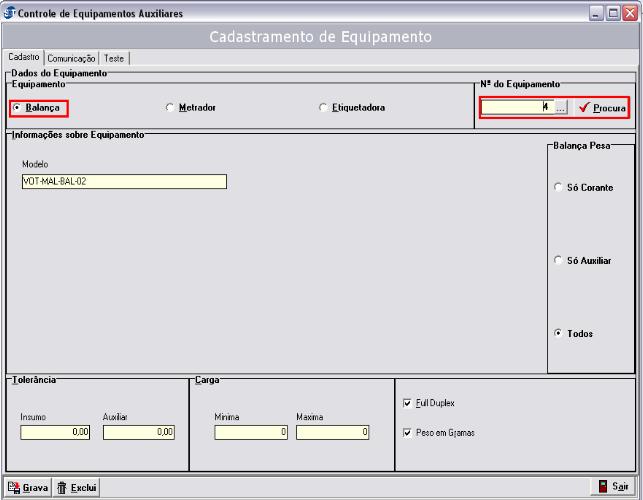Click the Carga Maxima input field

pos(332,432)
